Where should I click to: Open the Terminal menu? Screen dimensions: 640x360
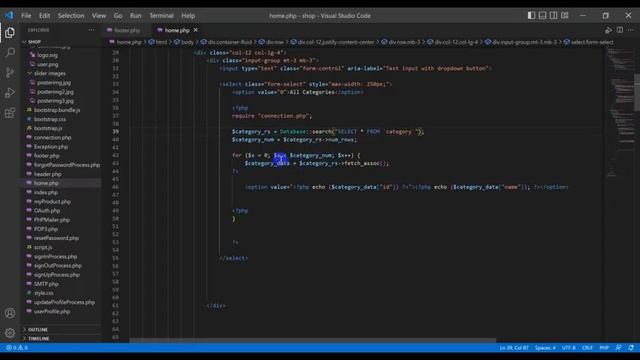coord(161,16)
